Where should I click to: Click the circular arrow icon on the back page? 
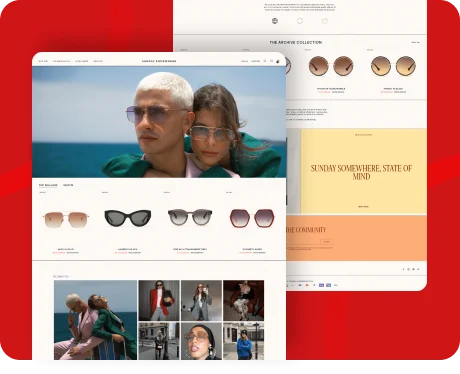[x=300, y=21]
